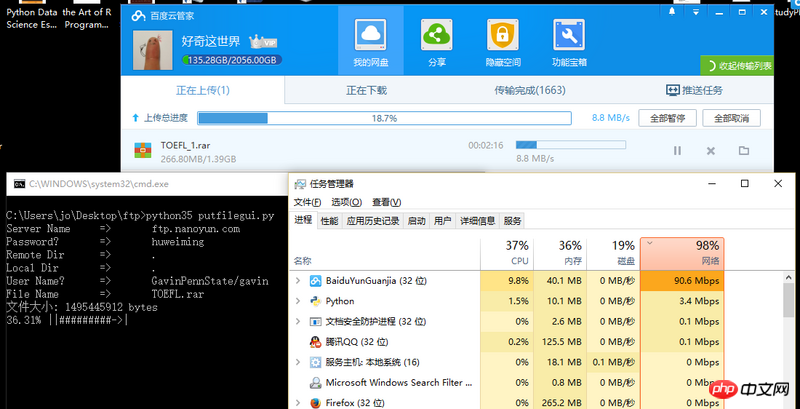Select the 详细信息 tab
This screenshot has width=800, height=409.
(478, 221)
